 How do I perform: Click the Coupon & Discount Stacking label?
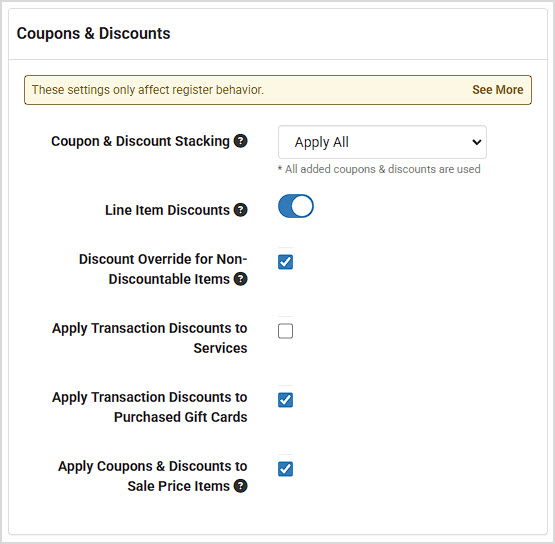pyautogui.click(x=141, y=141)
